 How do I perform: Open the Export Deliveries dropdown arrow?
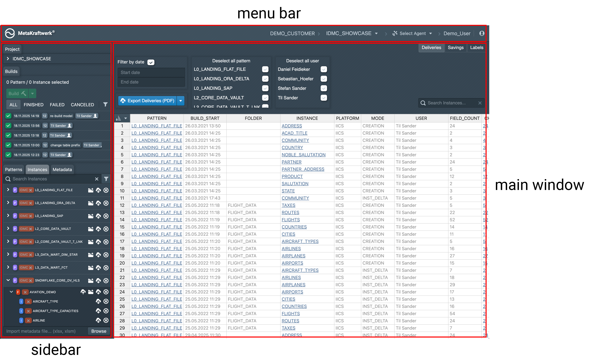pyautogui.click(x=181, y=101)
